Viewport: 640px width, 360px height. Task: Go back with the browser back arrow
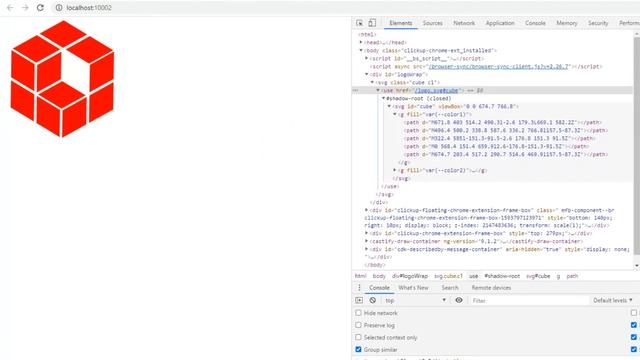(x=10, y=8)
